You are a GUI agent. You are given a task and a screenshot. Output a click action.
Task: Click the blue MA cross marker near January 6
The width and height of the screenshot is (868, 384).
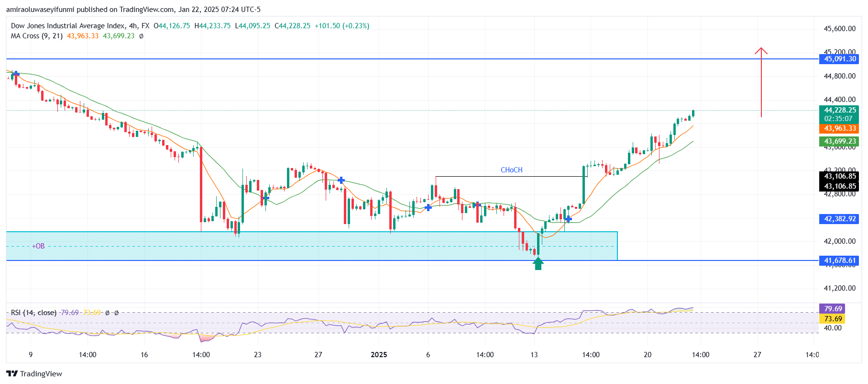click(x=428, y=207)
